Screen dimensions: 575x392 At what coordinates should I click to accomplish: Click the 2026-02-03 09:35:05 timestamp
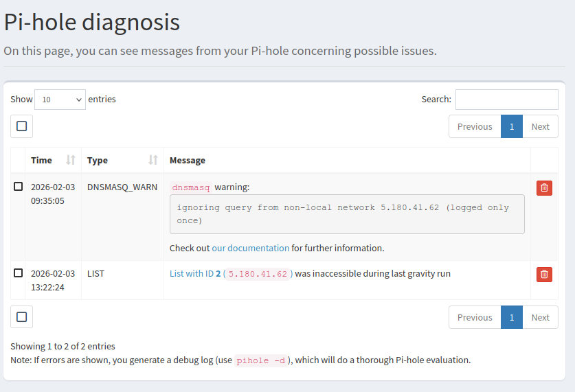pyautogui.click(x=53, y=194)
